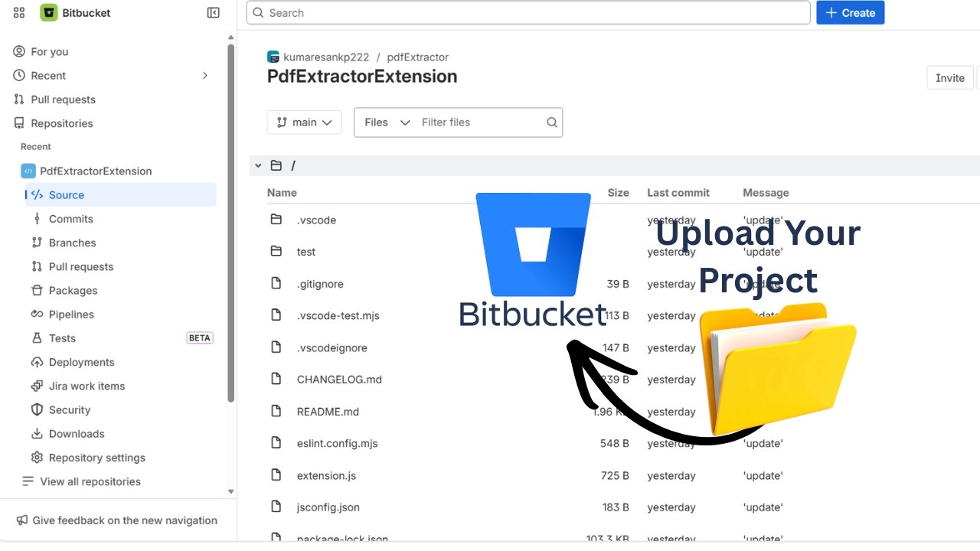Click View all repositories
This screenshot has height=551, width=980.
90,481
